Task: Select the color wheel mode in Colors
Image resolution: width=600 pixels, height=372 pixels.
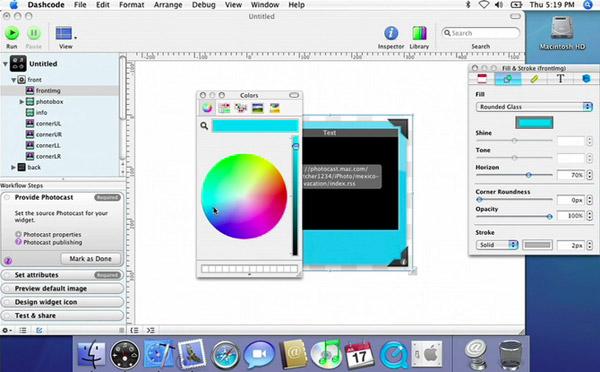Action: point(207,108)
